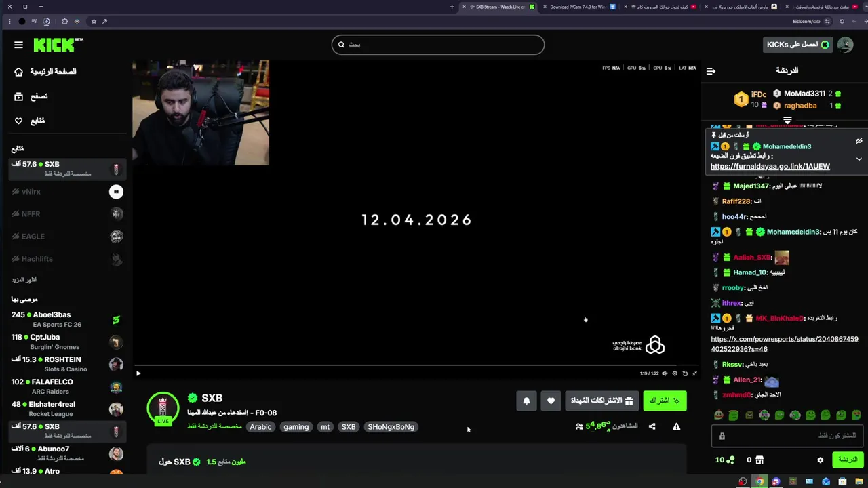Open the user profile avatar menu
This screenshot has width=868, height=488.
tap(845, 45)
